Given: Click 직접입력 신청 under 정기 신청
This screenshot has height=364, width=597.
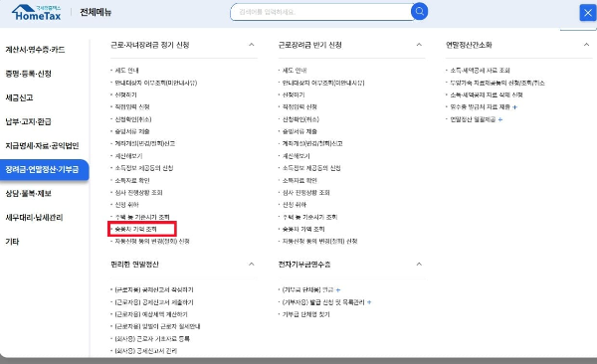Looking at the screenshot, I should [132, 107].
